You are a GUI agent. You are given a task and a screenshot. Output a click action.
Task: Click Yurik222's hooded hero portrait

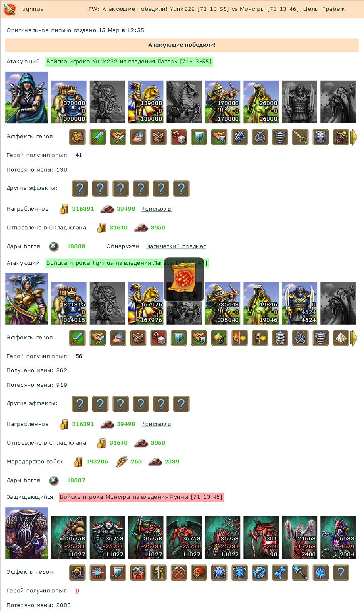point(27,97)
